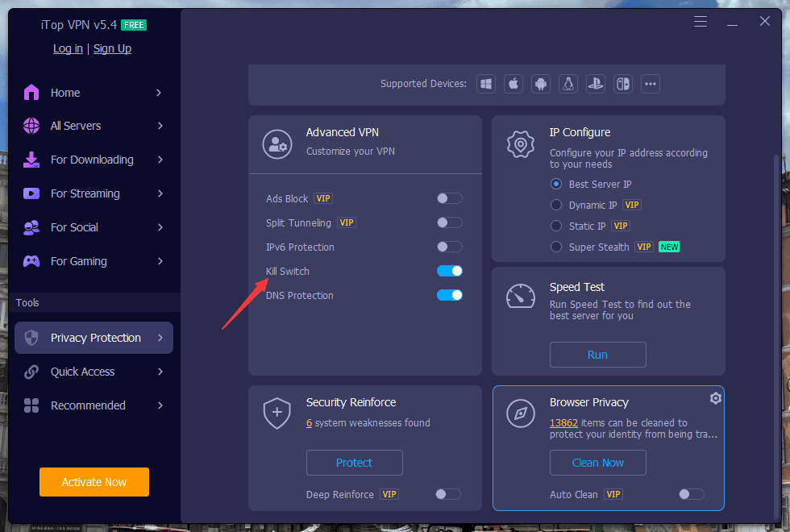
Task: Click the 13862 items count link
Action: pos(563,423)
